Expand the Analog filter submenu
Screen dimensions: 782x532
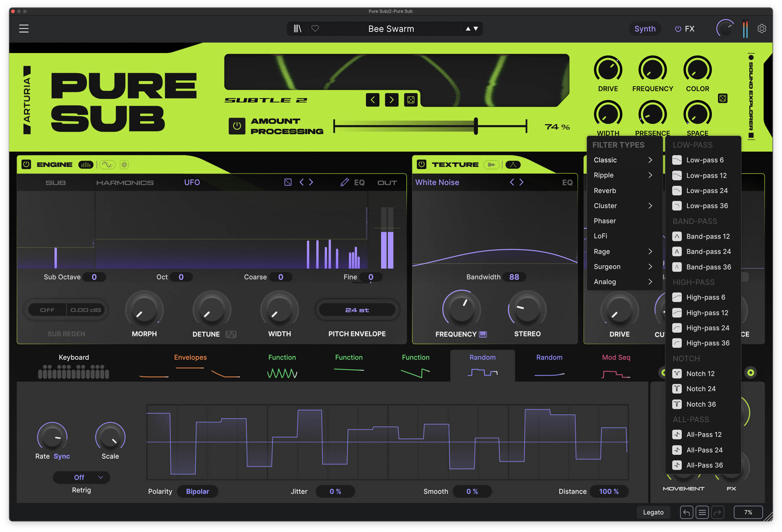(x=624, y=282)
